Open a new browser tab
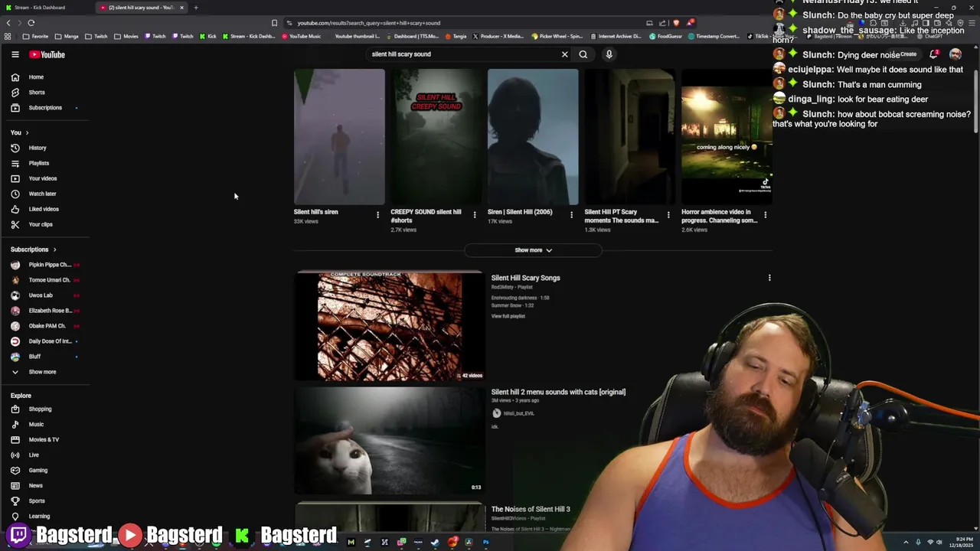 196,8
